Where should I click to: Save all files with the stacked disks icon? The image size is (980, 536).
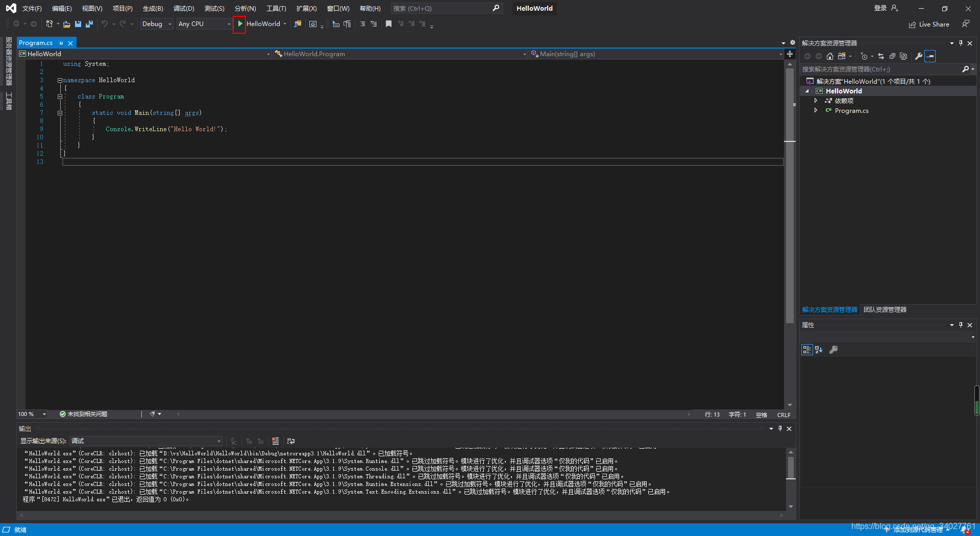coord(89,24)
